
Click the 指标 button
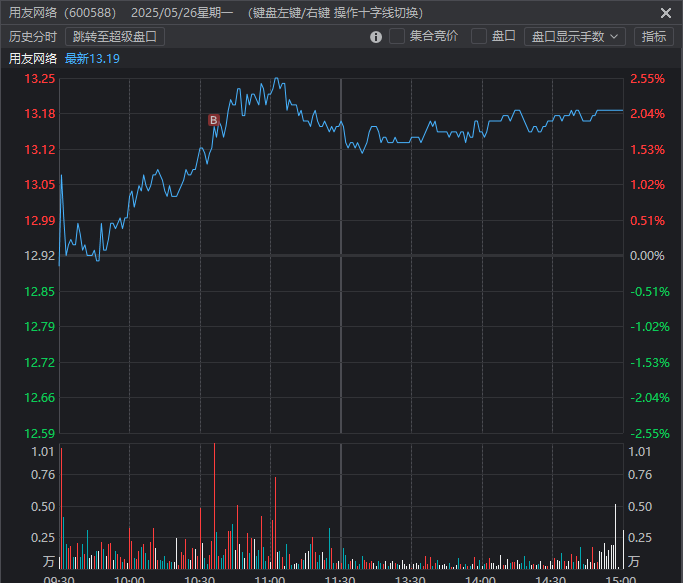[x=654, y=37]
